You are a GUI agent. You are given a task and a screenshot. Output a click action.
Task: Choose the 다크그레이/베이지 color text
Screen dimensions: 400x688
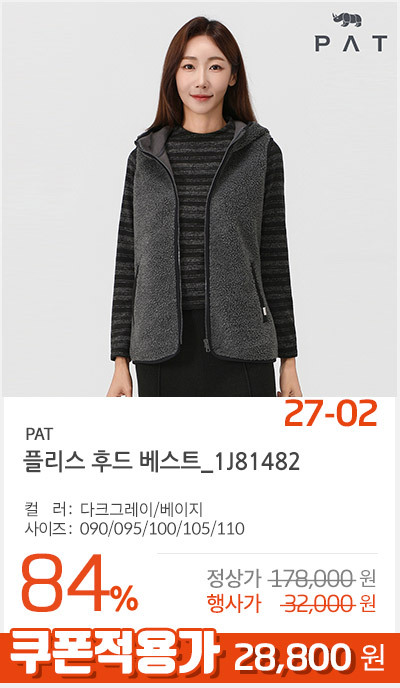pos(141,510)
